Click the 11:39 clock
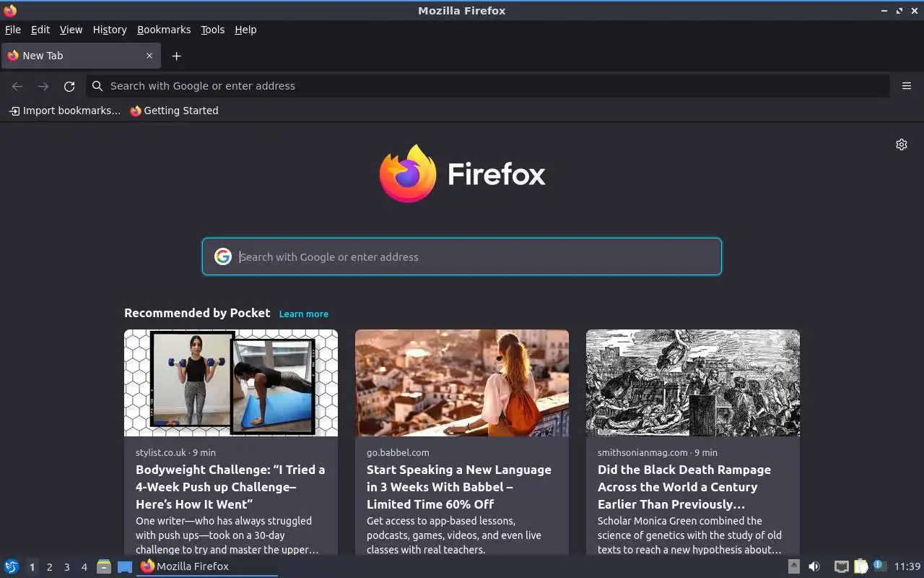This screenshot has width=924, height=578. 907,566
